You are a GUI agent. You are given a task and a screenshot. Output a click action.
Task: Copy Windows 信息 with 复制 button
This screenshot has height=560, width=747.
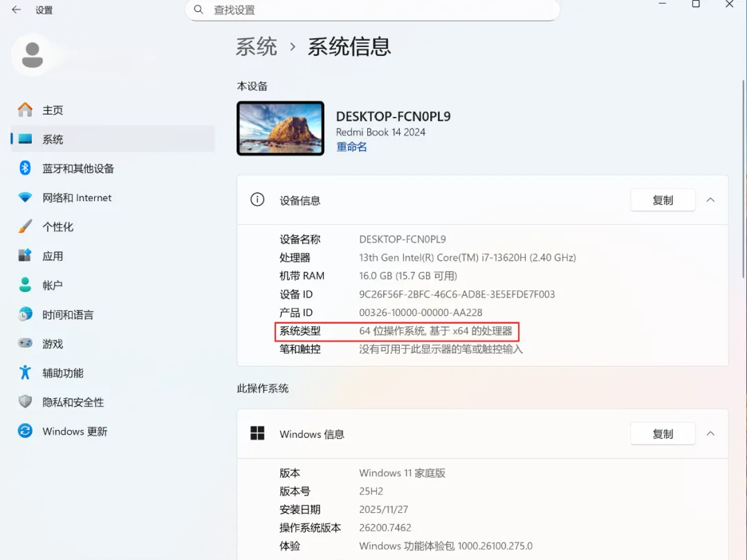(663, 433)
